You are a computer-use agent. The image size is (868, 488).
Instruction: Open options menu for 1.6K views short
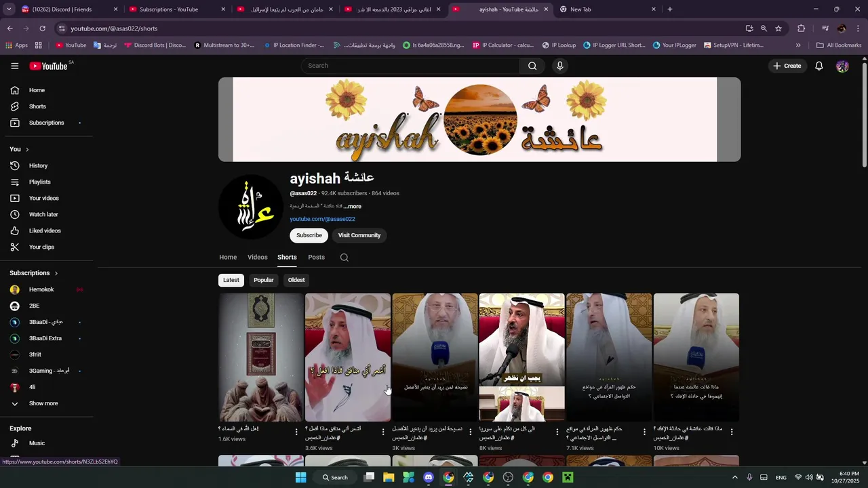296,432
